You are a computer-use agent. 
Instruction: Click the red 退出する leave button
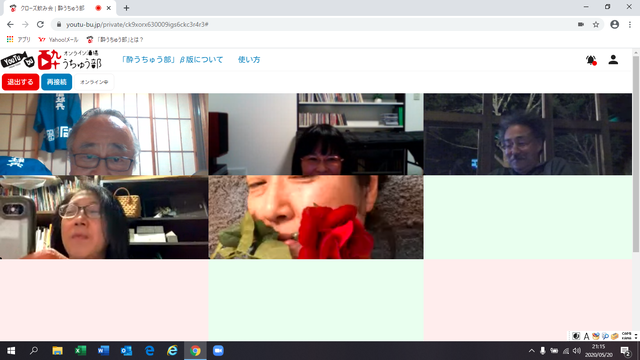coord(20,82)
